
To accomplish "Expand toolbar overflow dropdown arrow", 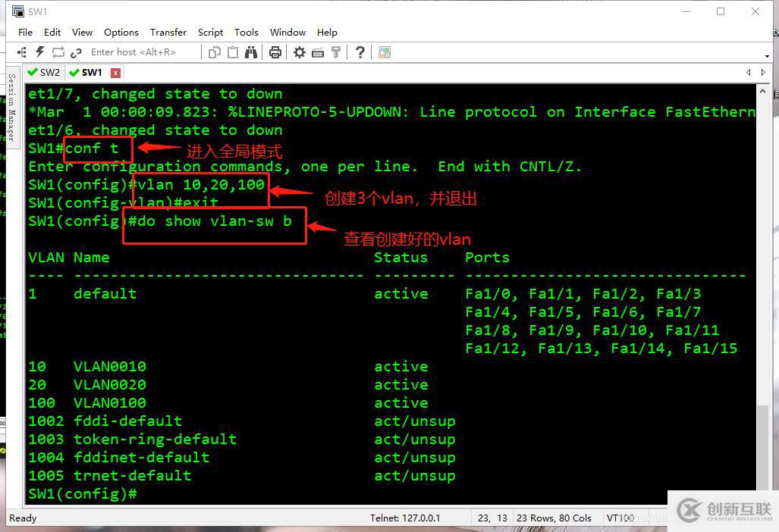I will (x=768, y=56).
